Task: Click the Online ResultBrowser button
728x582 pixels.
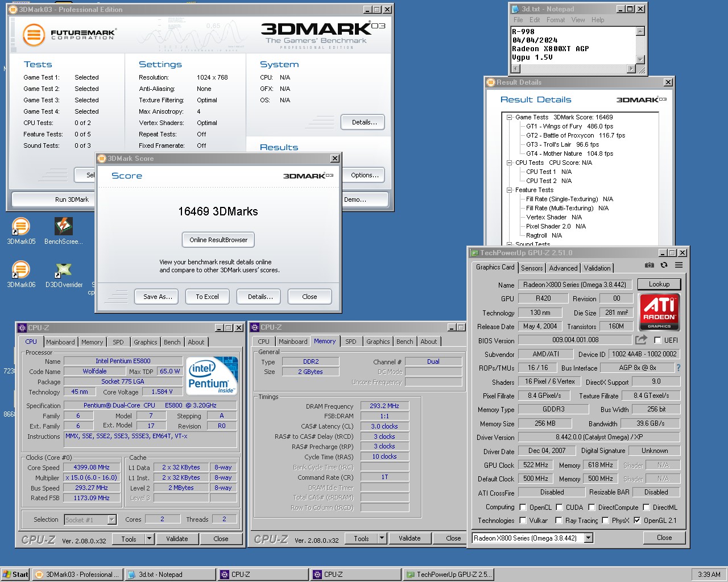Action: (x=218, y=240)
